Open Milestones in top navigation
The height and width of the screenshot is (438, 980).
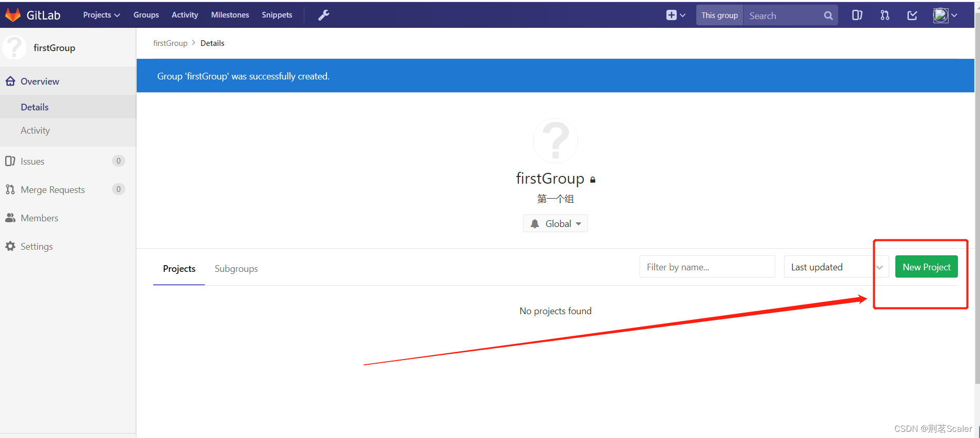tap(230, 15)
